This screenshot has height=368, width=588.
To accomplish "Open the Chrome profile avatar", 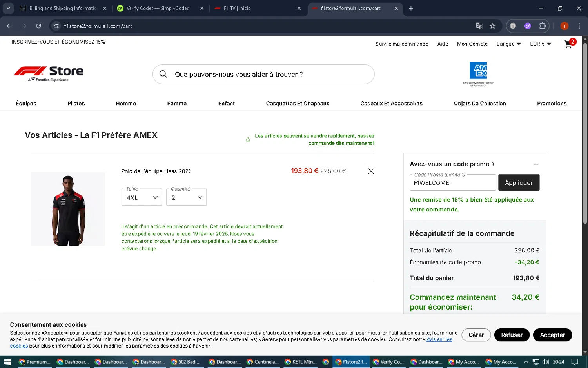I will pyautogui.click(x=564, y=26).
